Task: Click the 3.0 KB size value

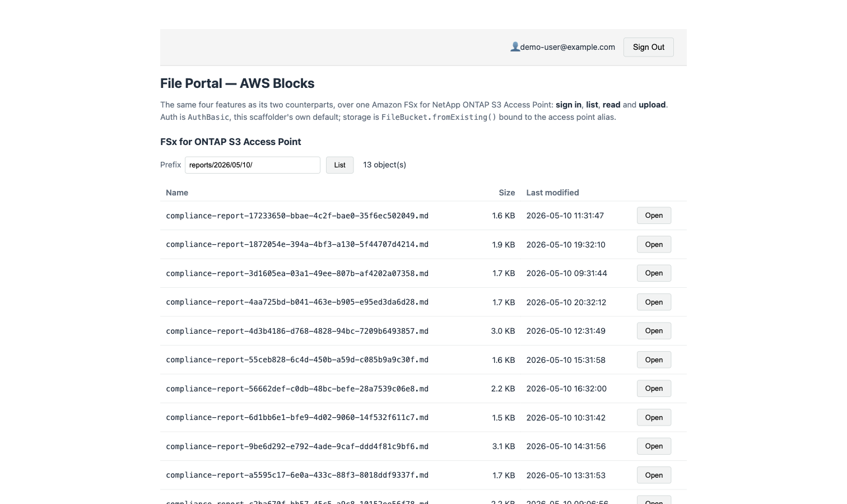Action: coord(503,331)
